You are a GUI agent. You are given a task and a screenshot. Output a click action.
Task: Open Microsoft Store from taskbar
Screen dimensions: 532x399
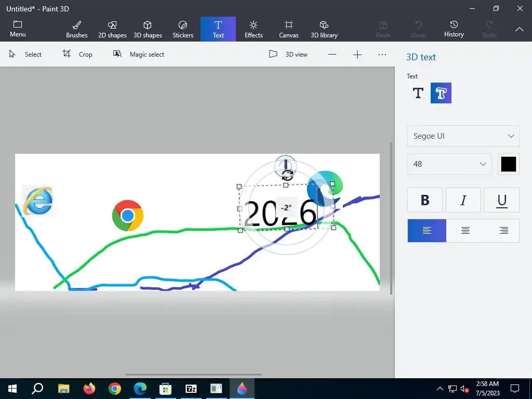[x=166, y=389]
